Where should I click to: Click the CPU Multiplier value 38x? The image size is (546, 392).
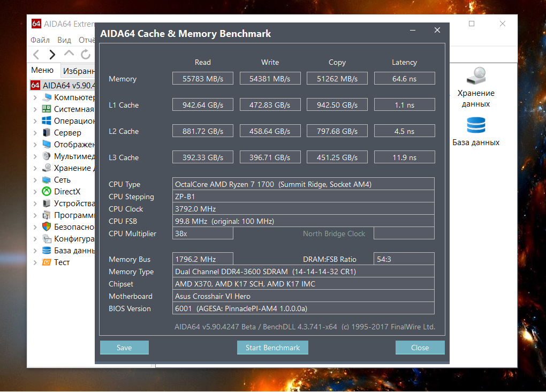pyautogui.click(x=203, y=233)
